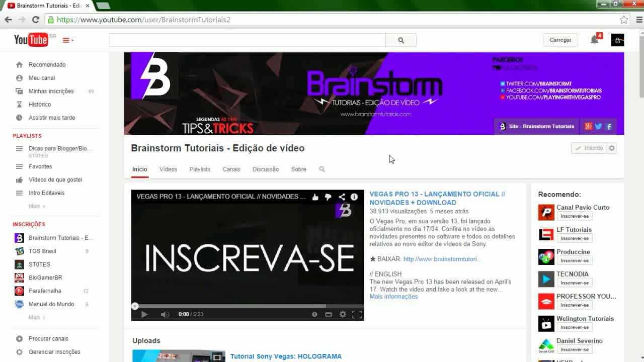Viewport: 644px width, 362px height.
Task: Select the Início channel tab
Action: pos(140,169)
